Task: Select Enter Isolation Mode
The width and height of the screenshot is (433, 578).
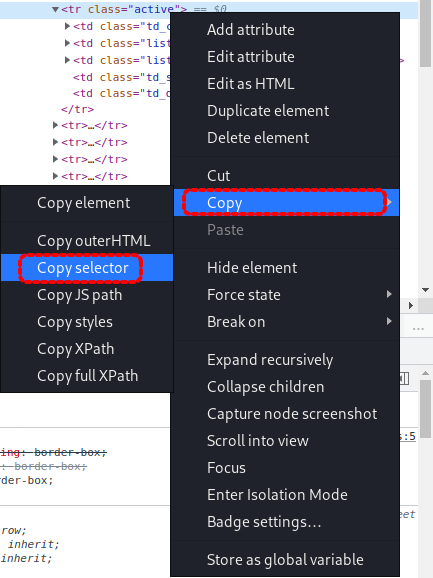Action: 286,495
